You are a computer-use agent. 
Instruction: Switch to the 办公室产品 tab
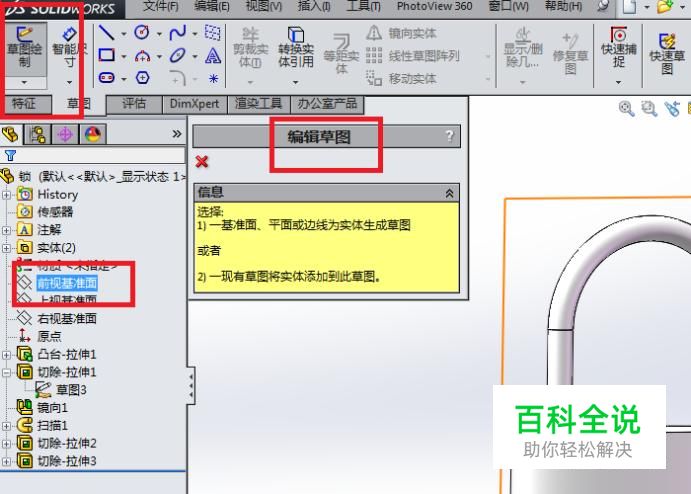tap(327, 104)
